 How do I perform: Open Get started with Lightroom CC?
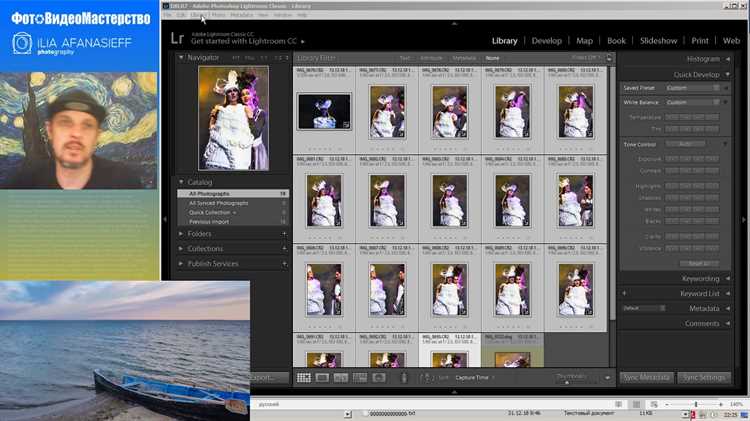point(243,42)
